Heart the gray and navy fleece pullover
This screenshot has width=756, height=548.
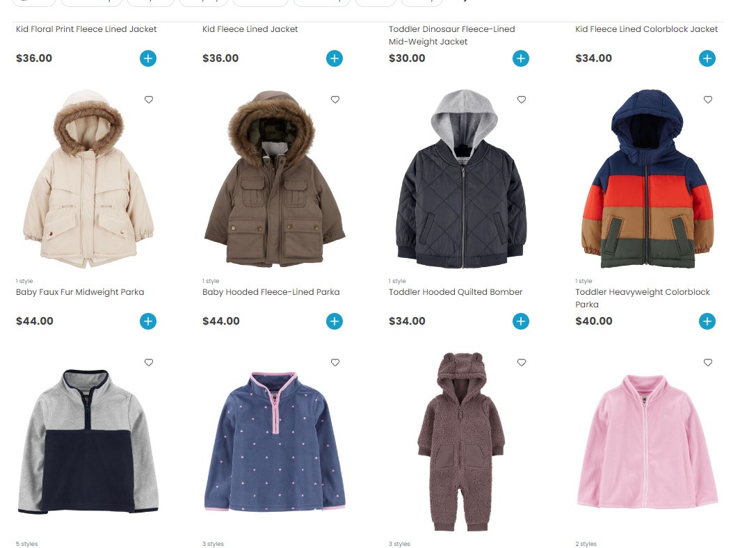pos(149,362)
